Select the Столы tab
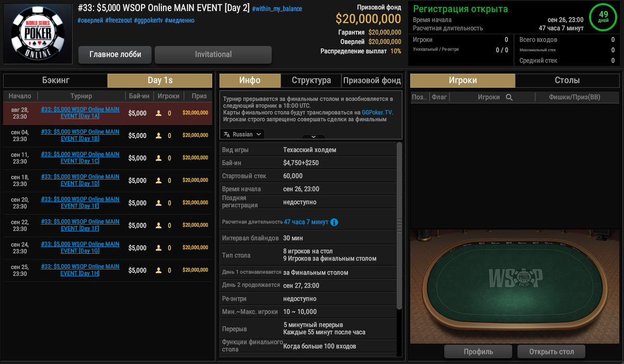The height and width of the screenshot is (364, 624). click(x=567, y=80)
